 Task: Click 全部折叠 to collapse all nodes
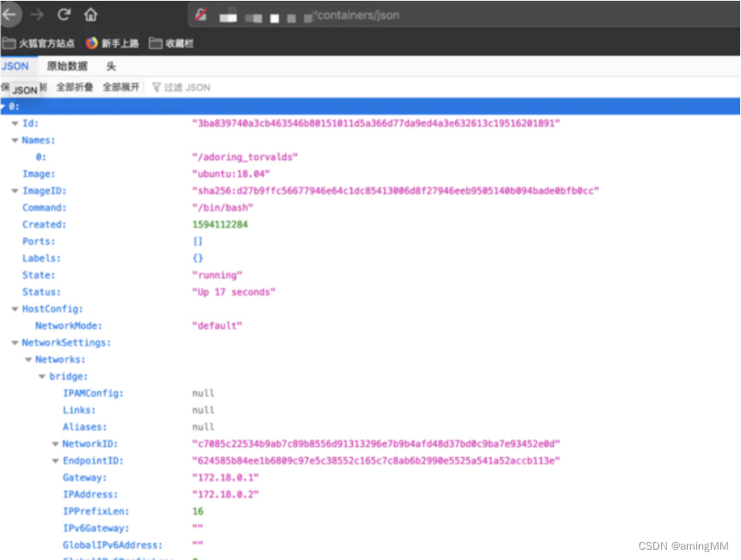(75, 87)
